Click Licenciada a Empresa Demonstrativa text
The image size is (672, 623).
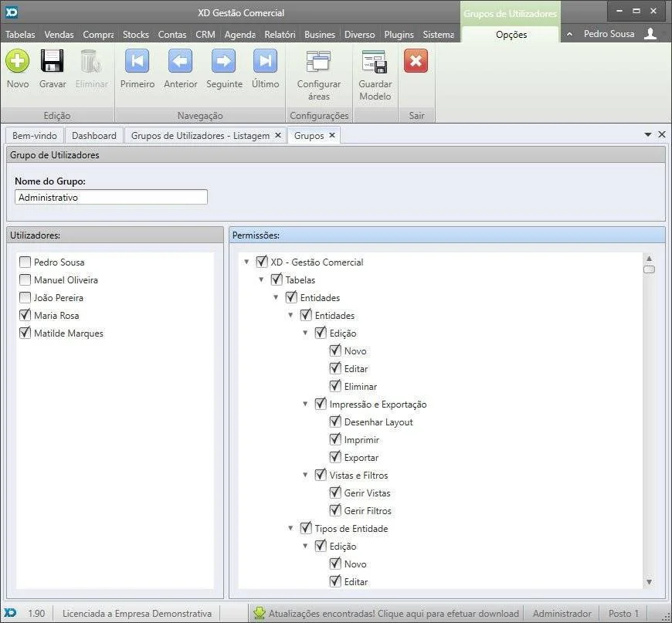click(137, 613)
